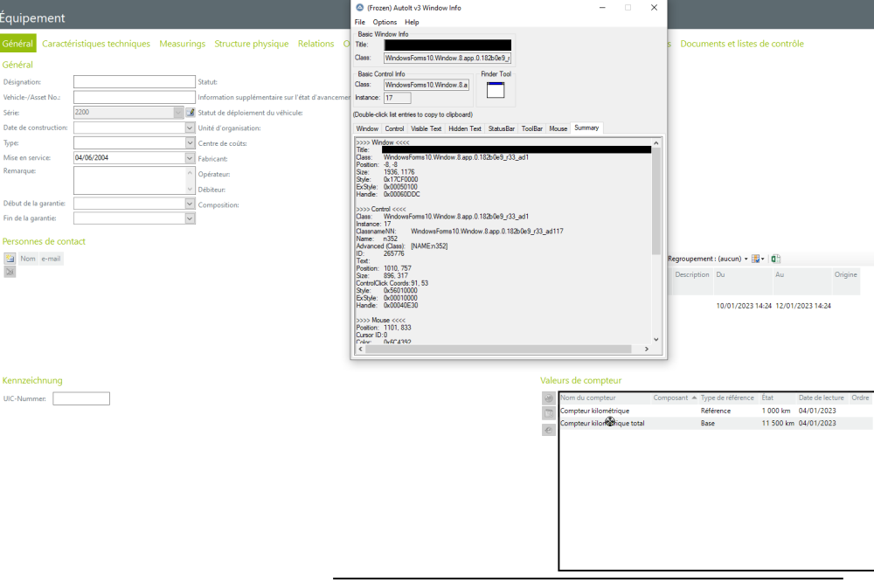This screenshot has width=874, height=588.
Task: Switch to Caractéristiques techniques tab
Action: [96, 44]
